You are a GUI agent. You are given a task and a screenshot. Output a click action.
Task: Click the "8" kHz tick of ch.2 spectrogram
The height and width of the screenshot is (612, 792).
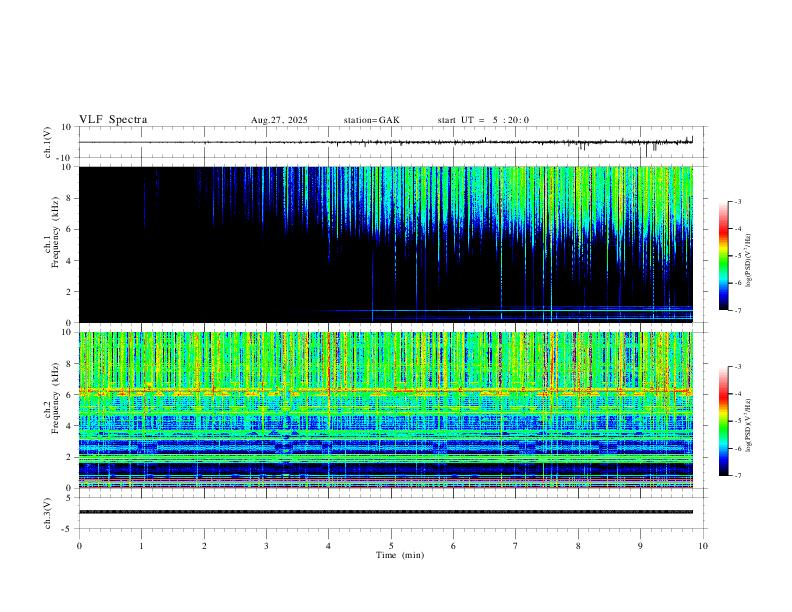coord(70,364)
